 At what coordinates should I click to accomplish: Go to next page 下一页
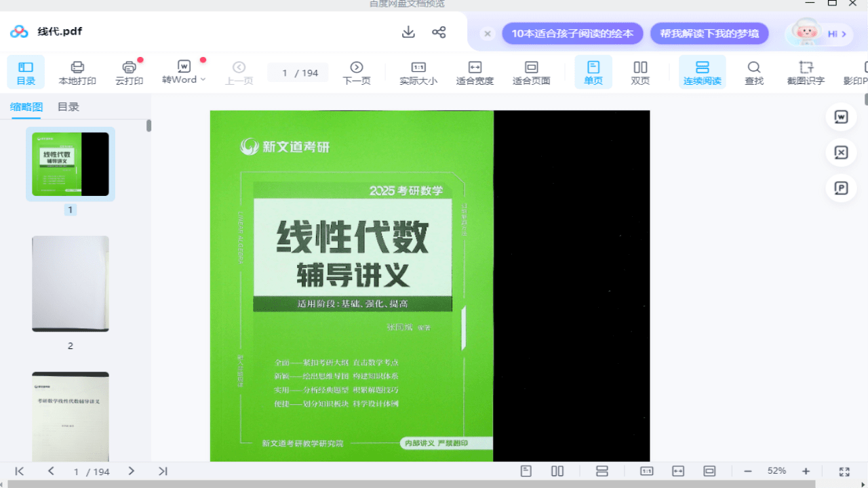coord(357,73)
